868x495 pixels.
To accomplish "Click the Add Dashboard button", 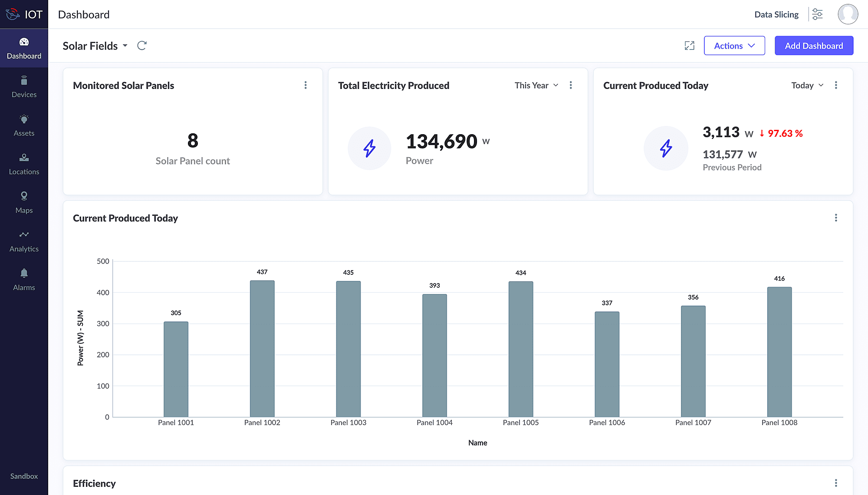I will pyautogui.click(x=814, y=46).
